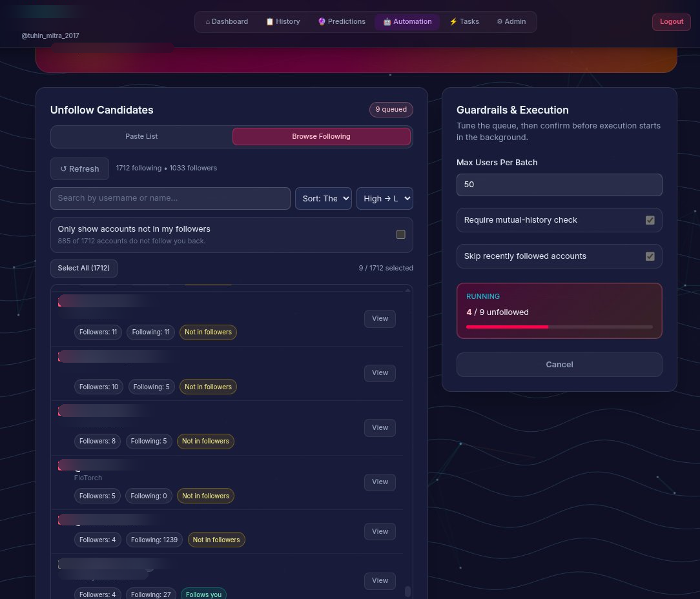Select the Automation robot nav item
This screenshot has width=700, height=599.
click(407, 21)
